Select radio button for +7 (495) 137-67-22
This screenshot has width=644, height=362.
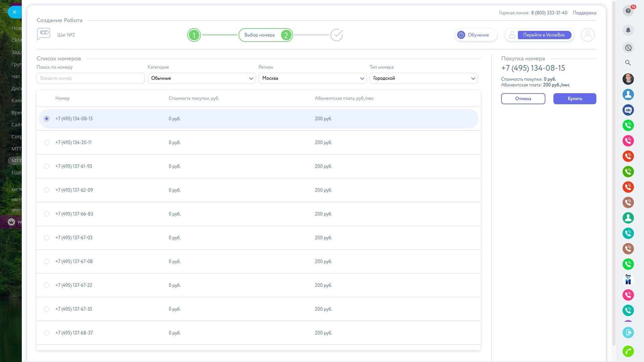click(47, 285)
